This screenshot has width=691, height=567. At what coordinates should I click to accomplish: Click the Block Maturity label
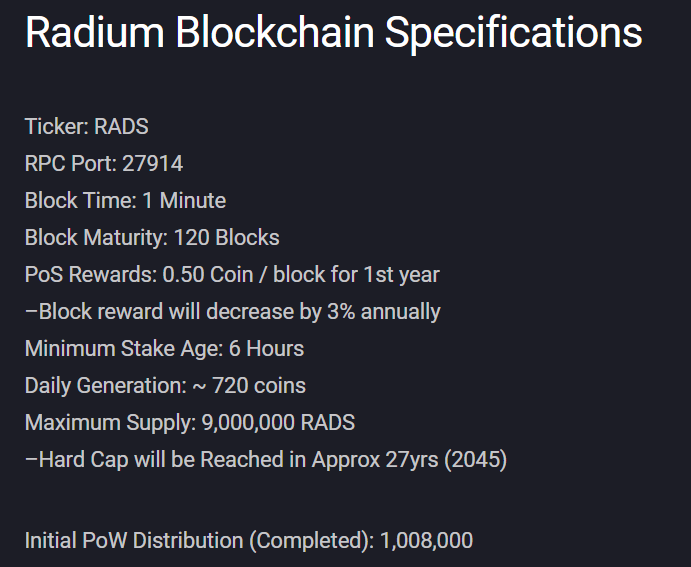coord(96,238)
